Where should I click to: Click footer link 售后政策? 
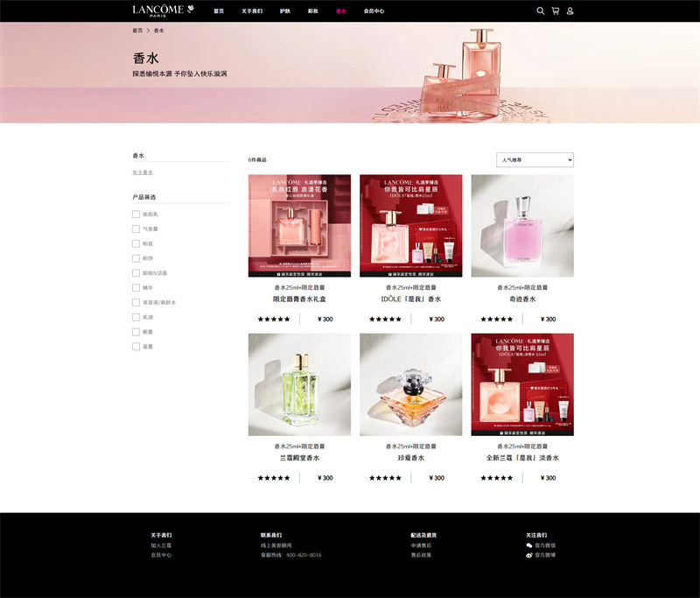point(421,555)
